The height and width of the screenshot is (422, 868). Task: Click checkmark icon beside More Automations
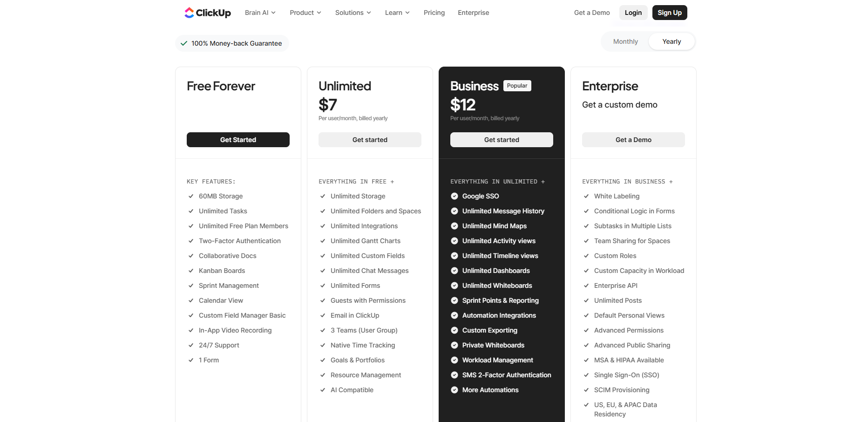point(454,390)
